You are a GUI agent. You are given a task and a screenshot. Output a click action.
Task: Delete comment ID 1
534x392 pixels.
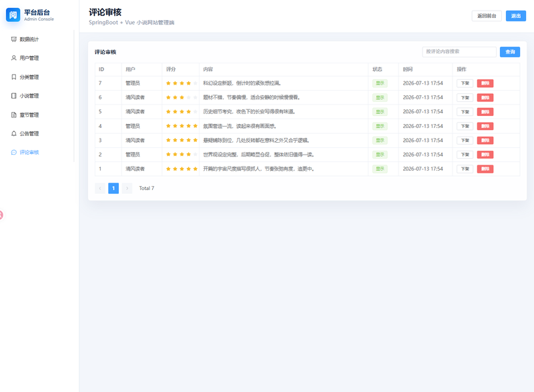tap(485, 169)
